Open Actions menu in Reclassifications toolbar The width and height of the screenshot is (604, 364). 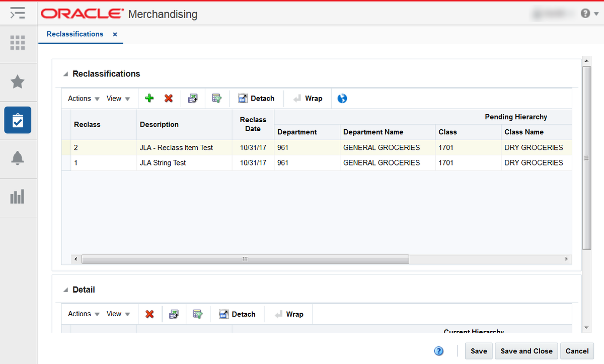tap(84, 99)
